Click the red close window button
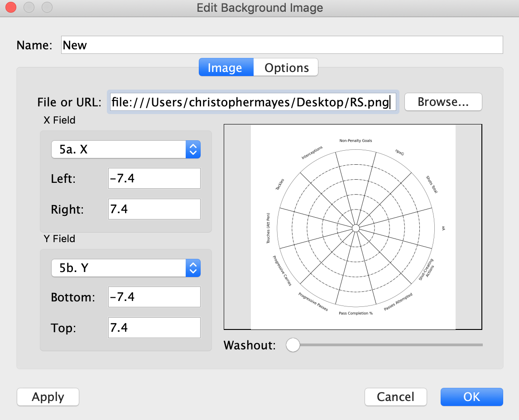519x420 pixels. (x=10, y=8)
